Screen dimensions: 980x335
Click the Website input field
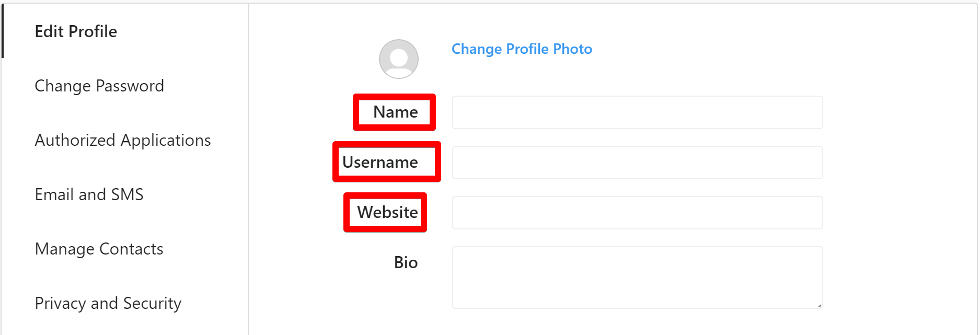(x=637, y=212)
